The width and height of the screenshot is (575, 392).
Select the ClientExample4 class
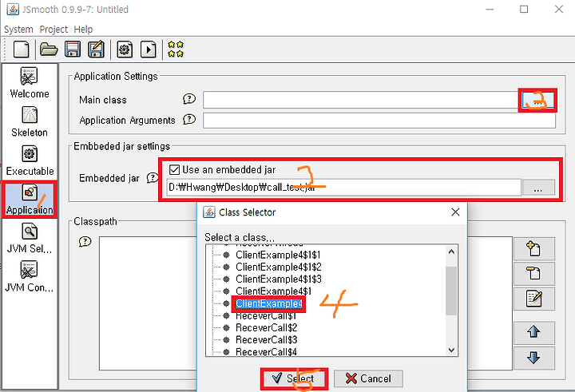click(x=269, y=303)
